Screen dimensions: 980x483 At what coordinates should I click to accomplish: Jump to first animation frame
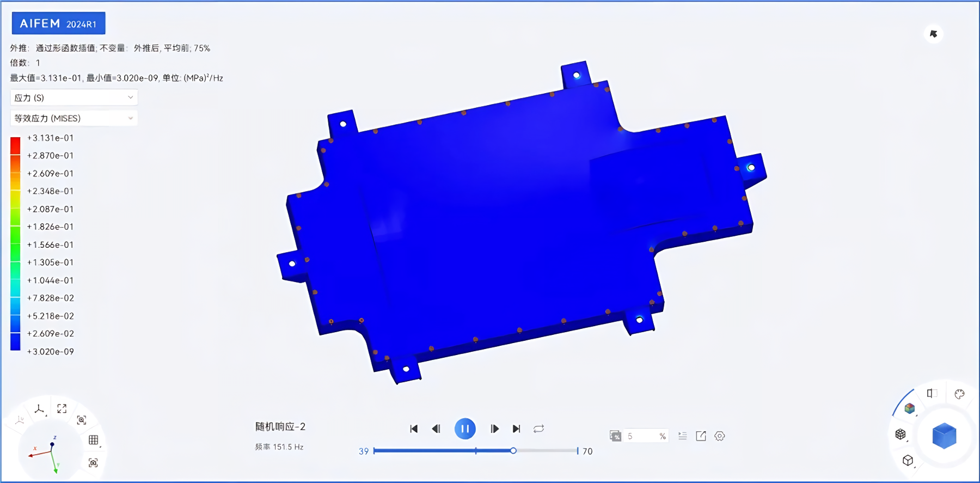coord(414,429)
